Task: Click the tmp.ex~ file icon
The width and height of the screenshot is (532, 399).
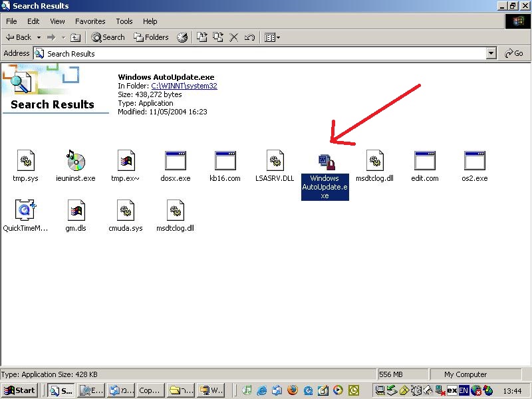Action: tap(126, 160)
